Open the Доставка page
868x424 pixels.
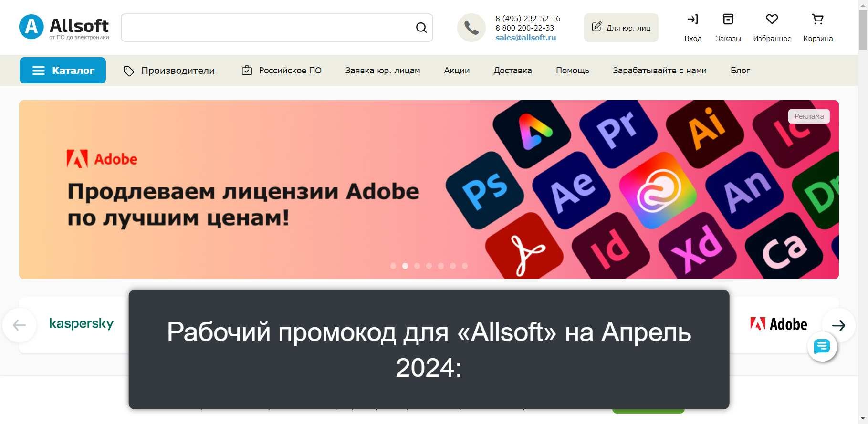click(x=512, y=71)
